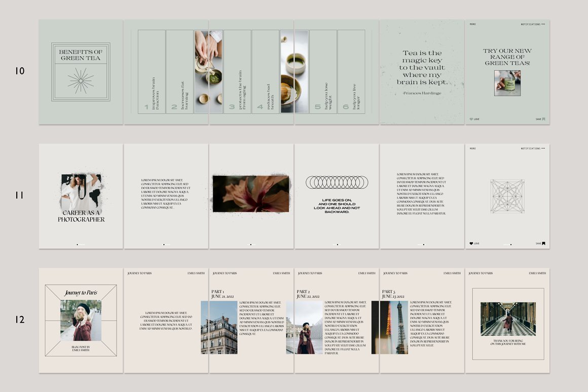This screenshot has height=392, width=588.
Task: Open the Notifications three-dot menu on the photographer card
Action: 544,148
